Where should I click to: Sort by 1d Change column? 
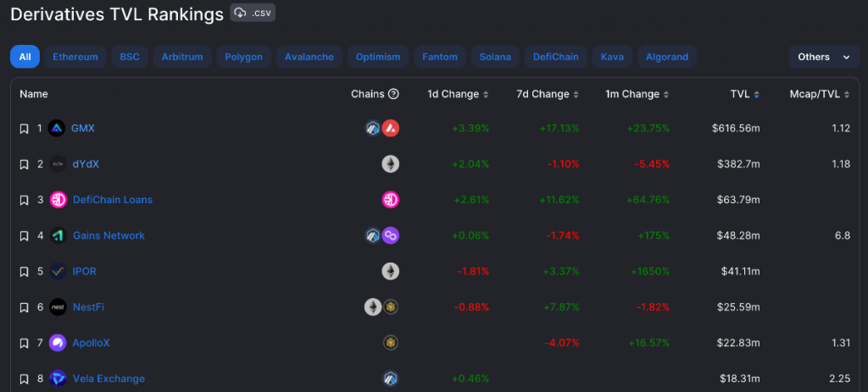[x=458, y=94]
